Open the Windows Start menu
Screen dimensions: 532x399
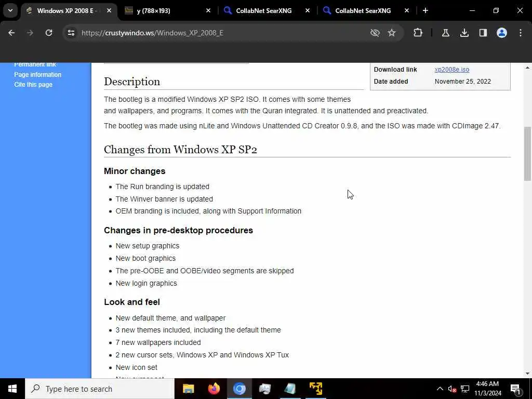[12, 389]
